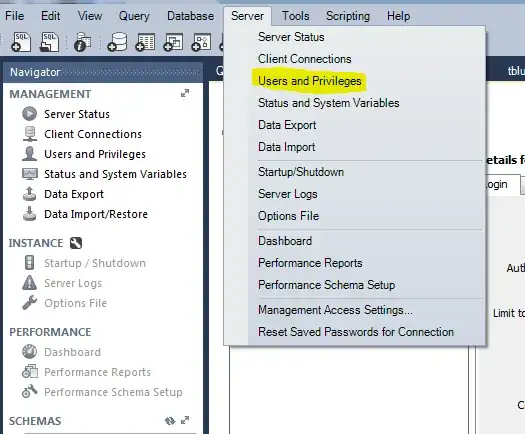Click Server Status play icon in Navigator

[x=29, y=114]
